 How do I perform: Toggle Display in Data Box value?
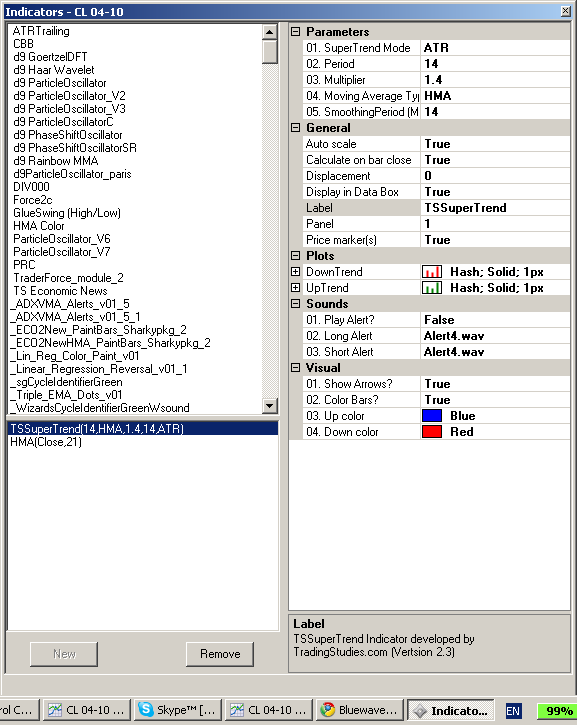pyautogui.click(x=495, y=192)
